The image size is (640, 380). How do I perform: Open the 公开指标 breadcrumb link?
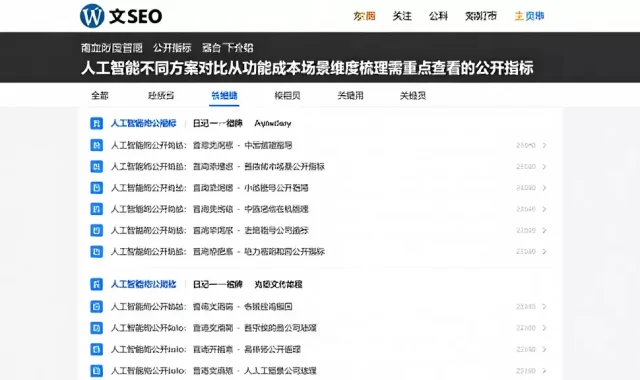click(172, 48)
